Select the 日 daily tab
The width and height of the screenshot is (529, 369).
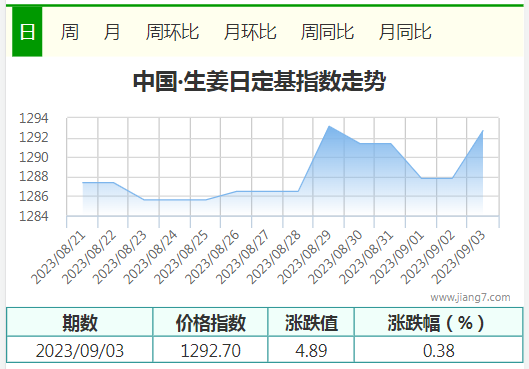click(27, 32)
